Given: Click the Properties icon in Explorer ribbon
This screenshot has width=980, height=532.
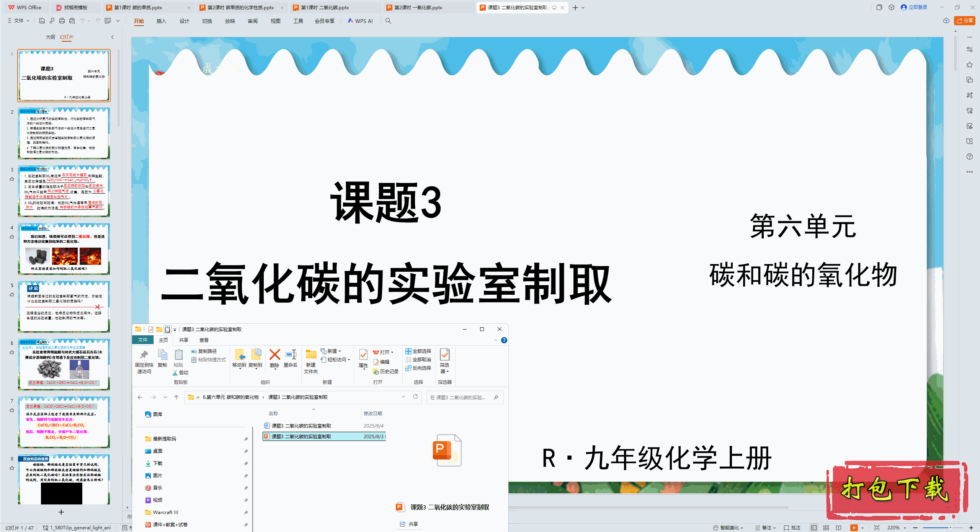Looking at the screenshot, I should click(363, 355).
